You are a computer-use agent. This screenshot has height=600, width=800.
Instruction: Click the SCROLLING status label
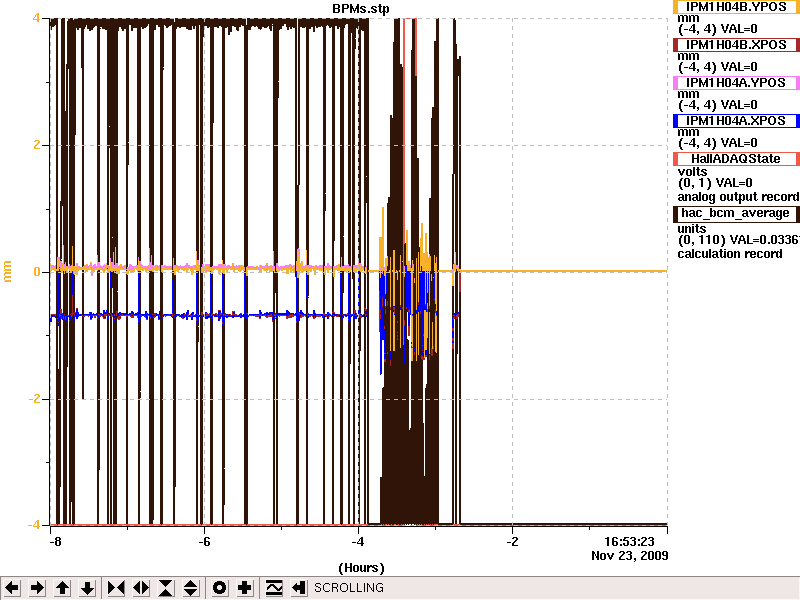coord(349,588)
